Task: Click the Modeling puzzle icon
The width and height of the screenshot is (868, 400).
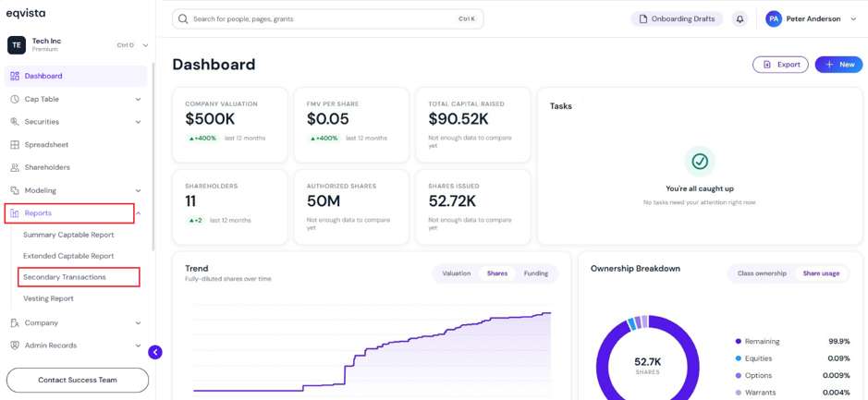Action: tap(15, 190)
